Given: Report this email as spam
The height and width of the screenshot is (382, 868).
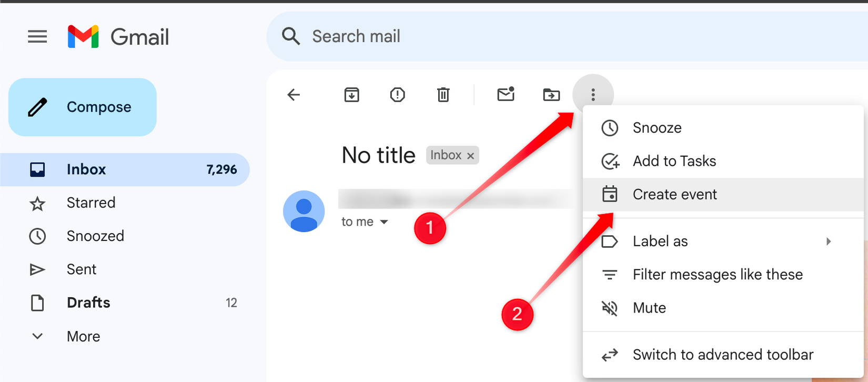Looking at the screenshot, I should 397,95.
